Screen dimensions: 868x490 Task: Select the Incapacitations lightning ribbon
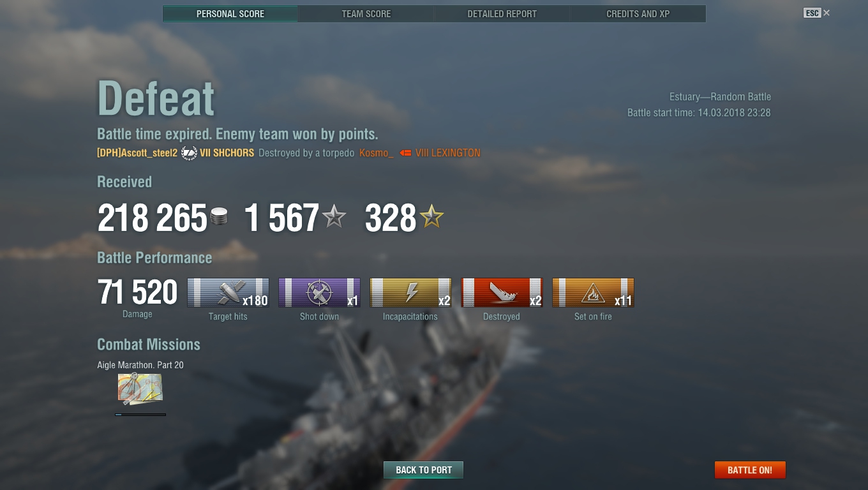point(410,292)
